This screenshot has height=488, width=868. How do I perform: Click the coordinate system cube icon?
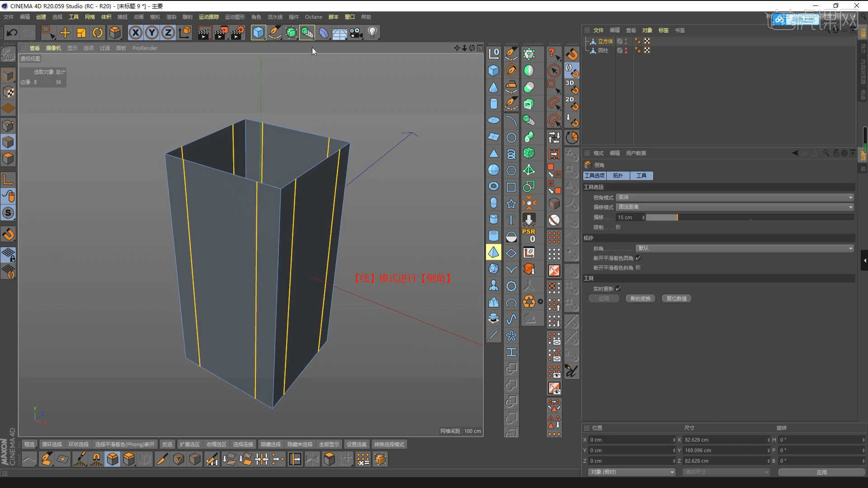point(185,33)
